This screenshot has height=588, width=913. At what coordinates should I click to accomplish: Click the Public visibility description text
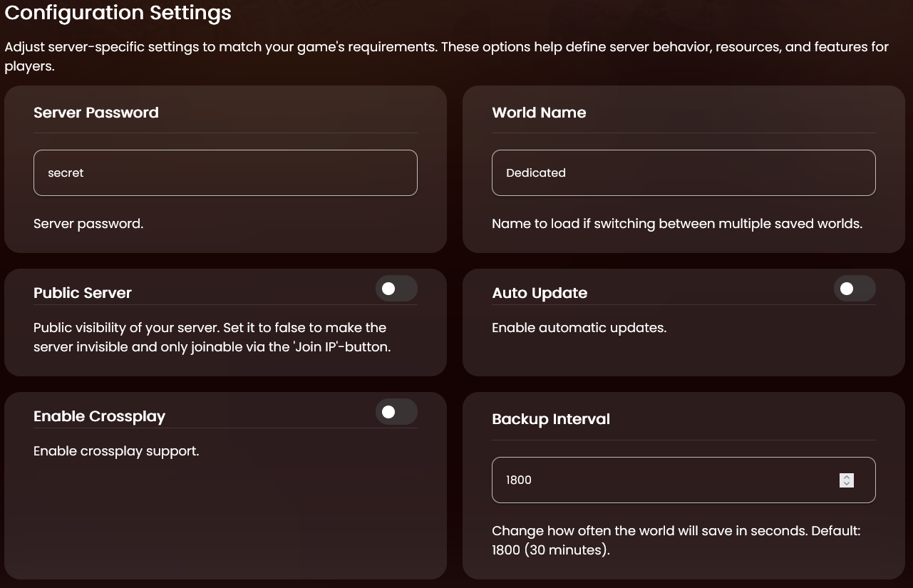pyautogui.click(x=212, y=338)
